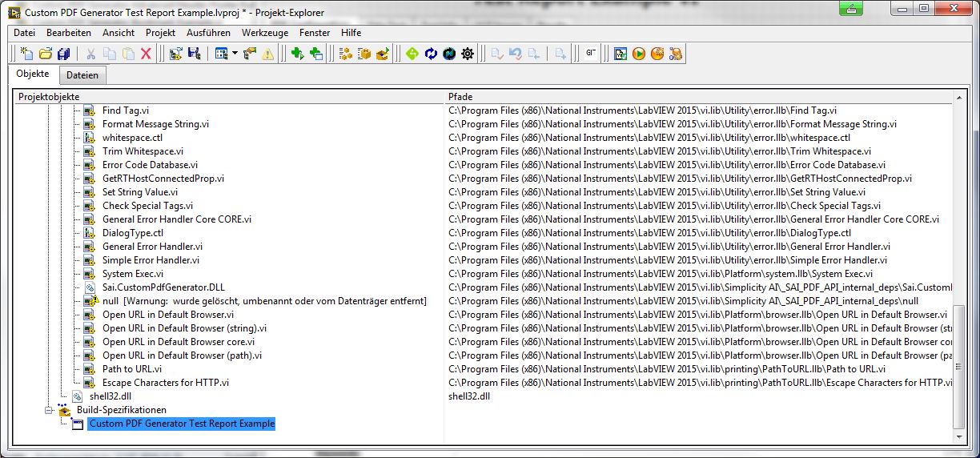Select the Objekte tab
The image size is (980, 458).
[33, 74]
